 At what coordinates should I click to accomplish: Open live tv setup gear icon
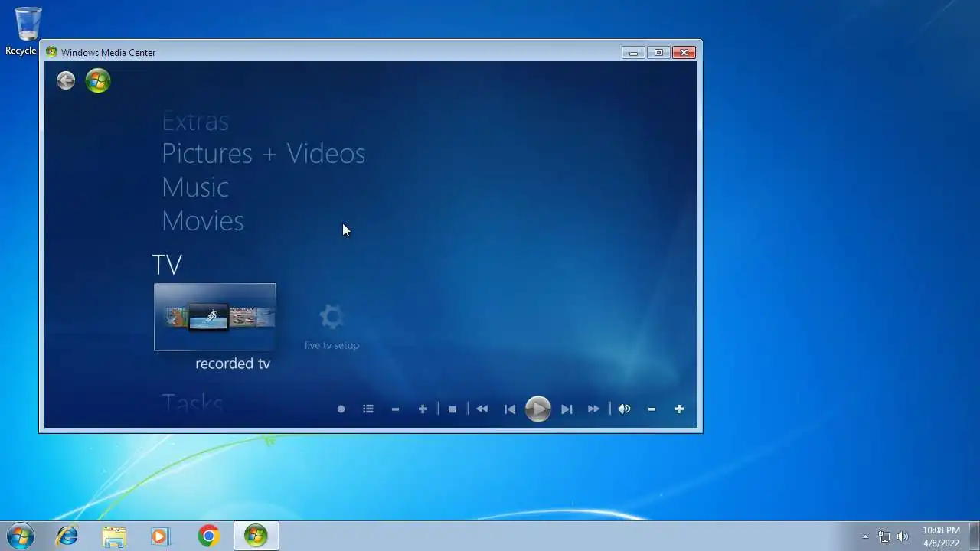(x=332, y=317)
